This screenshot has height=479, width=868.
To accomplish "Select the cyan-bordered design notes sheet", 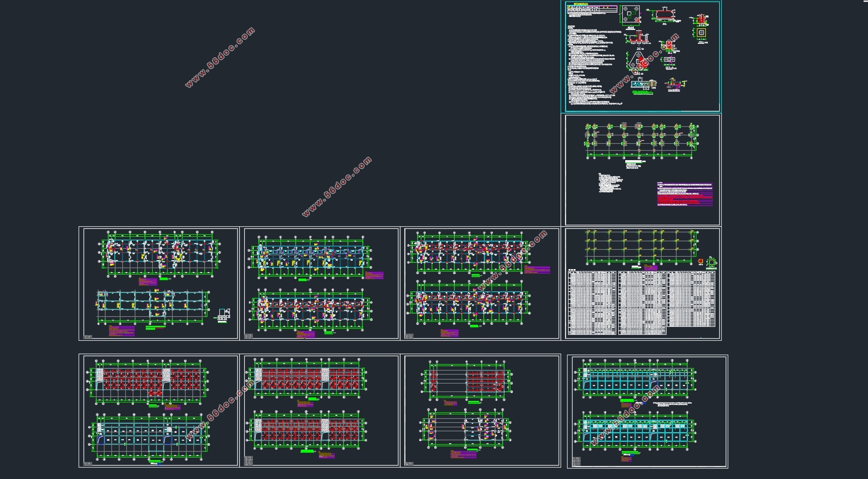I will pyautogui.click(x=642, y=57).
